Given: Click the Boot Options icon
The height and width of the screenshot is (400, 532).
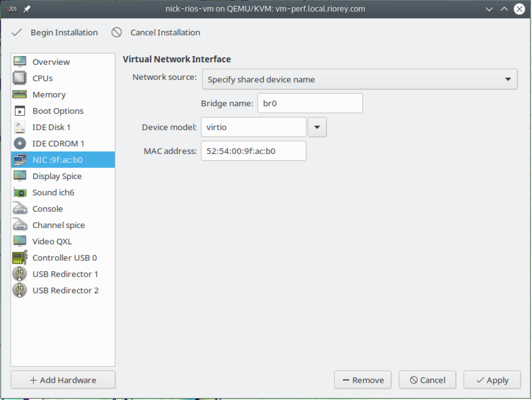Looking at the screenshot, I should click(20, 111).
